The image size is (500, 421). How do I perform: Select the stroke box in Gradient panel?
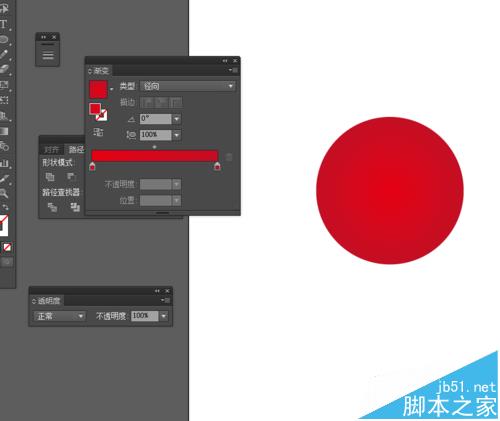(x=102, y=116)
